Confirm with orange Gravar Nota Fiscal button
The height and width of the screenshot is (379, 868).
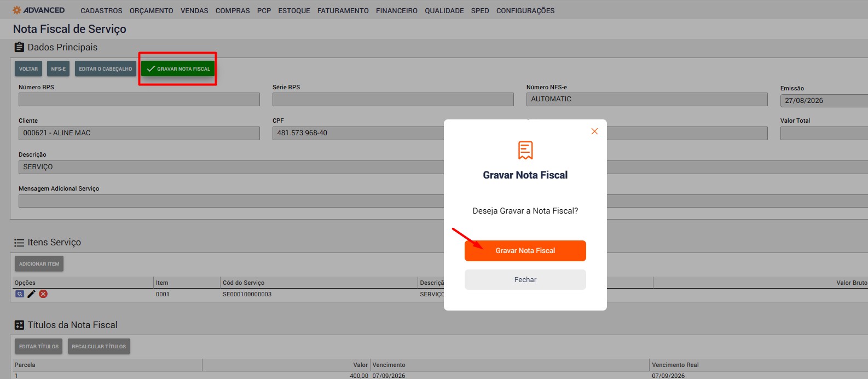(525, 251)
